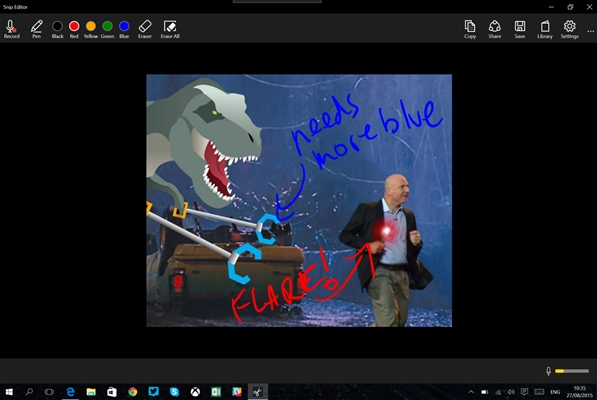Screen dimensions: 597x400
Task: Switch to the Blue ink color
Action: click(x=124, y=29)
